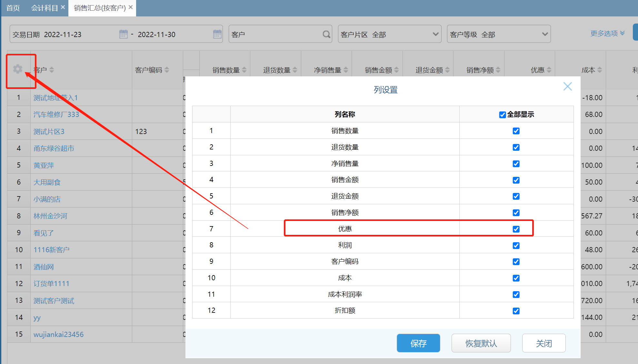
Task: Uncheck 销售净额 column checkbox
Action: (x=516, y=213)
